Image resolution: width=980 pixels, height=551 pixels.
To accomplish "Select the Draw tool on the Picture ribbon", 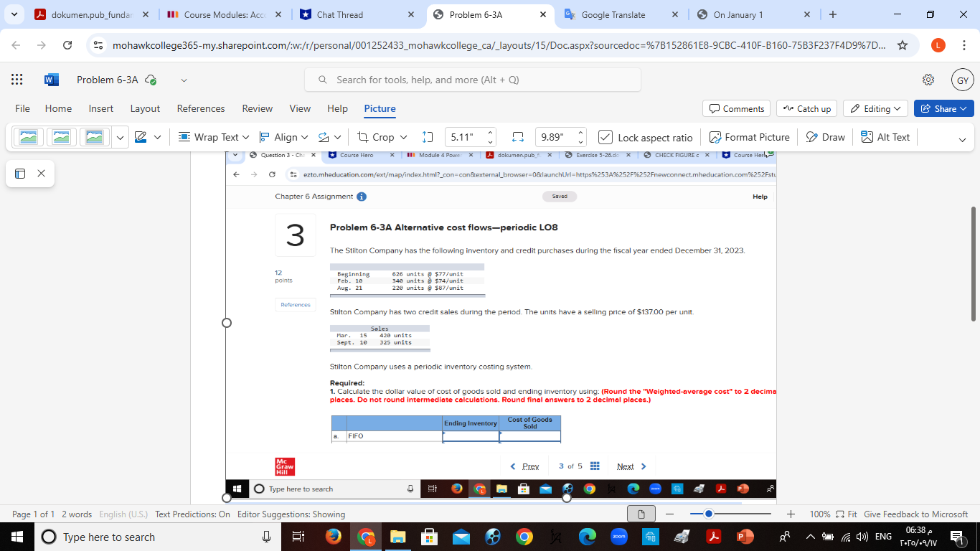I will (825, 136).
